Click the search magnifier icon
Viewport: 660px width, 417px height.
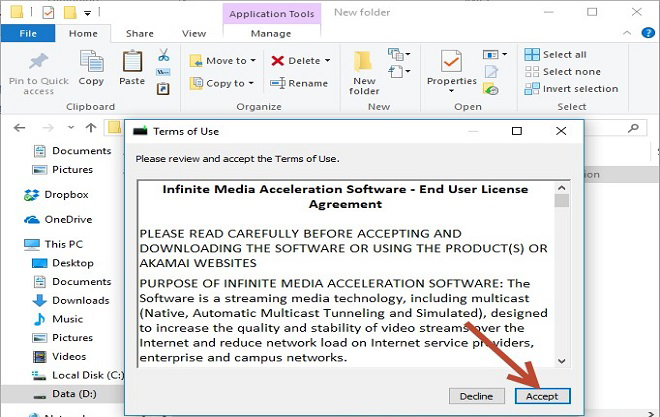coord(633,128)
